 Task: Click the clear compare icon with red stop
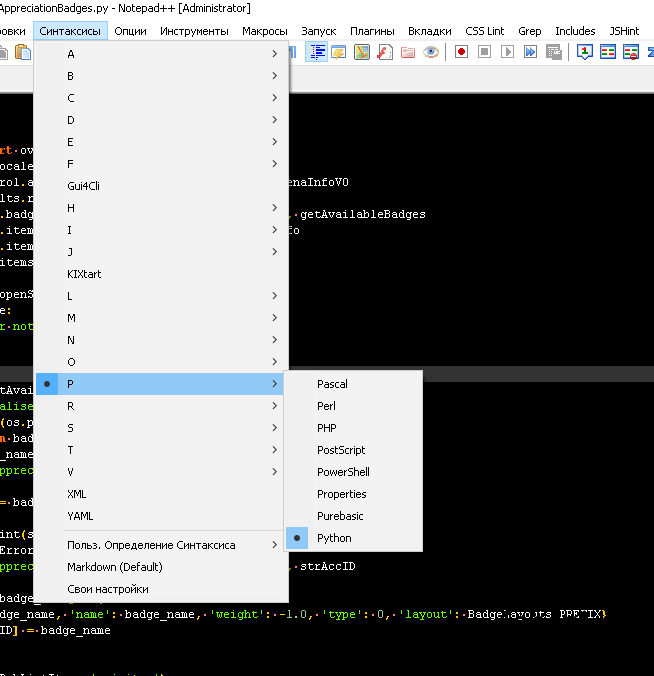click(631, 52)
